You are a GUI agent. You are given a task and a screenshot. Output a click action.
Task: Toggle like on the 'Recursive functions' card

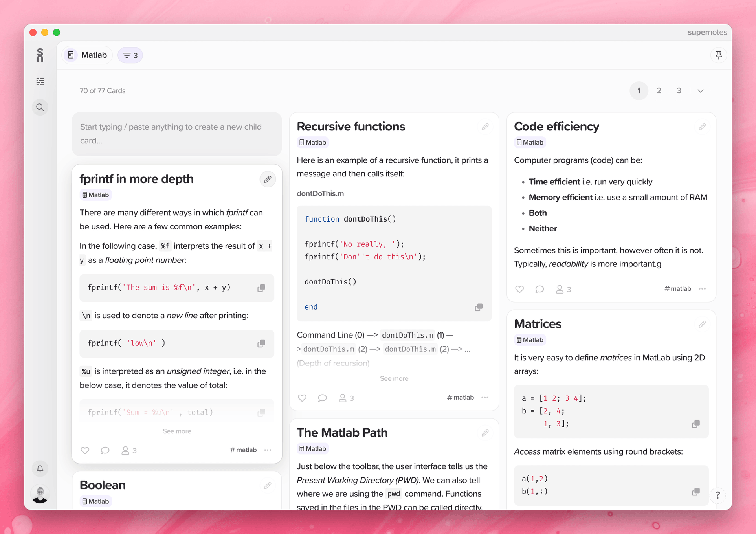click(302, 398)
